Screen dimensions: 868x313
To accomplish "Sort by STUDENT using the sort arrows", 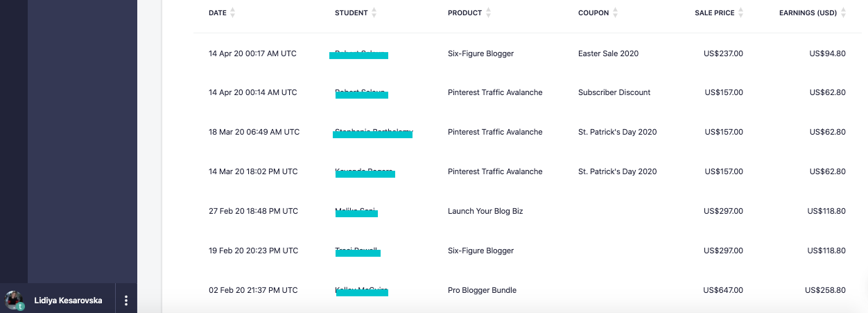I will click(374, 12).
